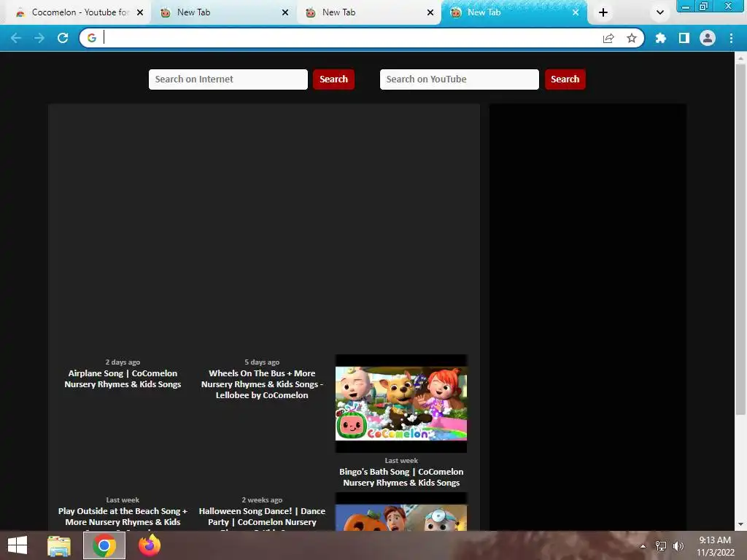The height and width of the screenshot is (560, 747).
Task: Open a new tab with plus button
Action: point(603,12)
